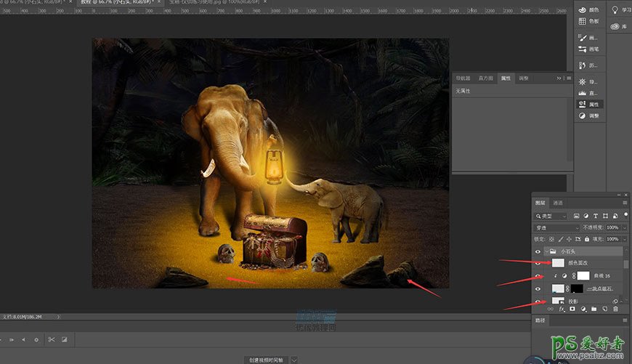The width and height of the screenshot is (632, 364).
Task: Click the 不透明度 100% opacity field
Action: click(612, 227)
